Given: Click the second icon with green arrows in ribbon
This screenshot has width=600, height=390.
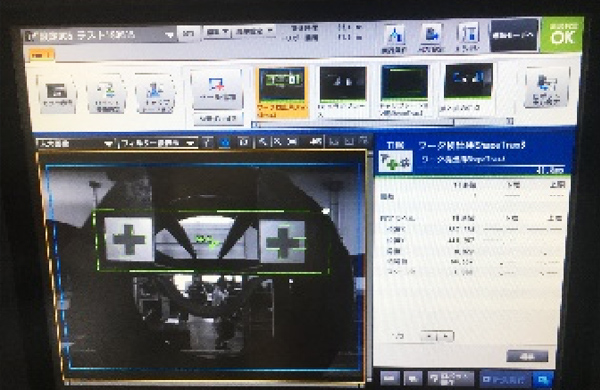Looking at the screenshot, I should click(106, 94).
